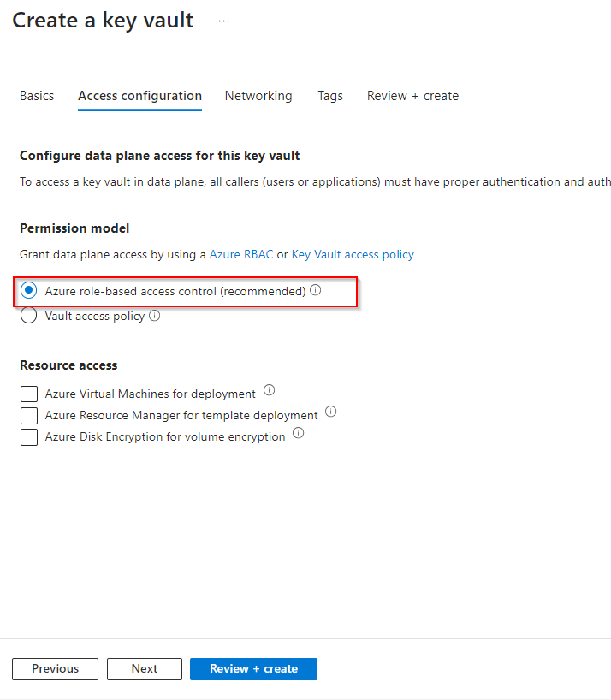Open the ellipsis menu beside page title
The height and width of the screenshot is (700, 611).
[224, 21]
